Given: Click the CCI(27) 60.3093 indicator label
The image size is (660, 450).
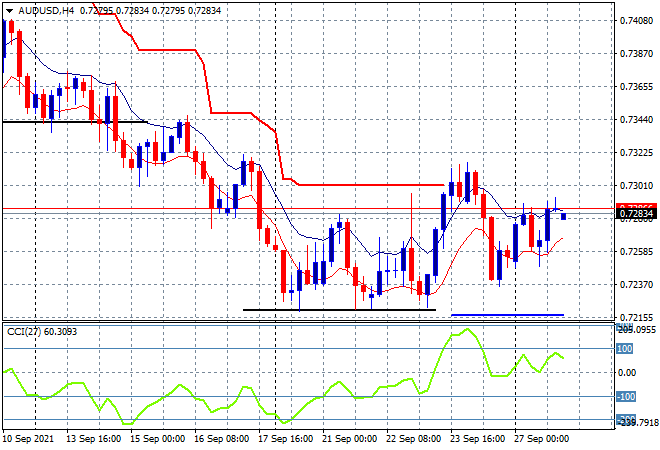Looking at the screenshot, I should [42, 332].
